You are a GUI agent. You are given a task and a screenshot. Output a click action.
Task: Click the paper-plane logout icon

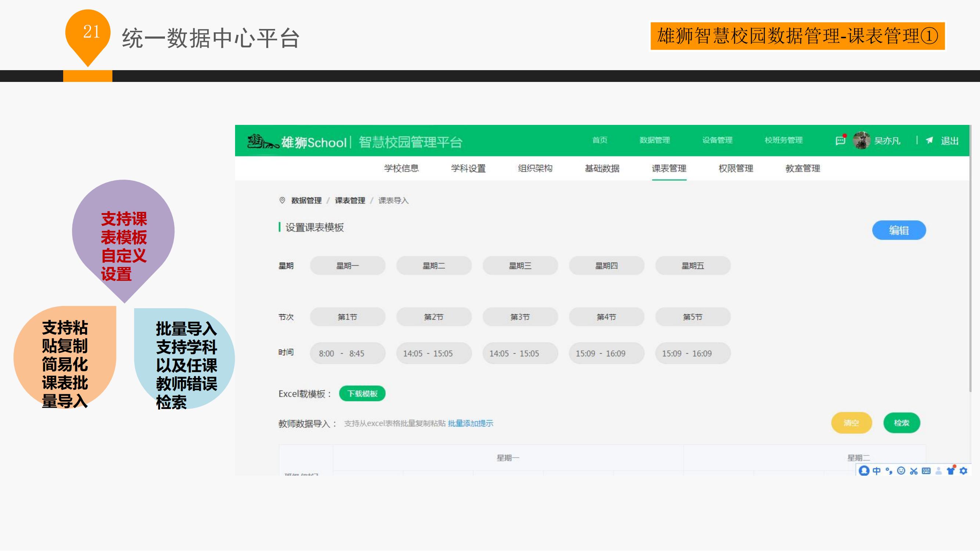929,140
